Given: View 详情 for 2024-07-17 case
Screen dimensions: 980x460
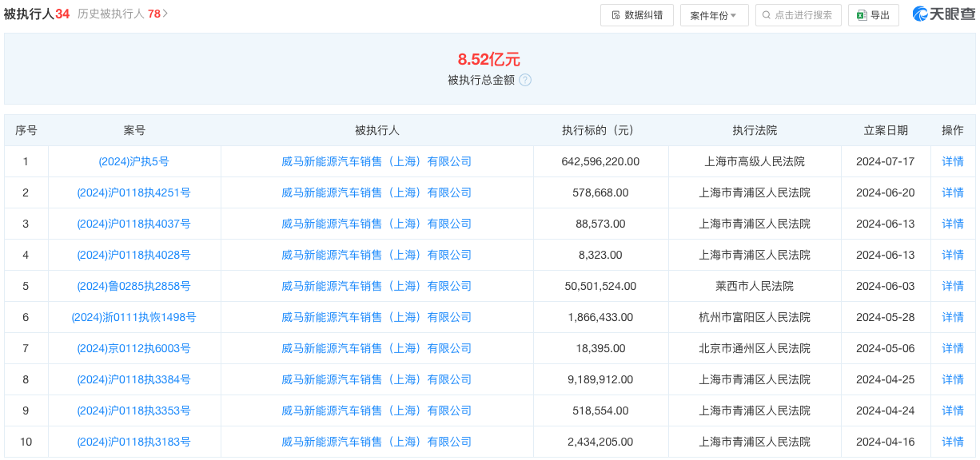Looking at the screenshot, I should pyautogui.click(x=953, y=161).
